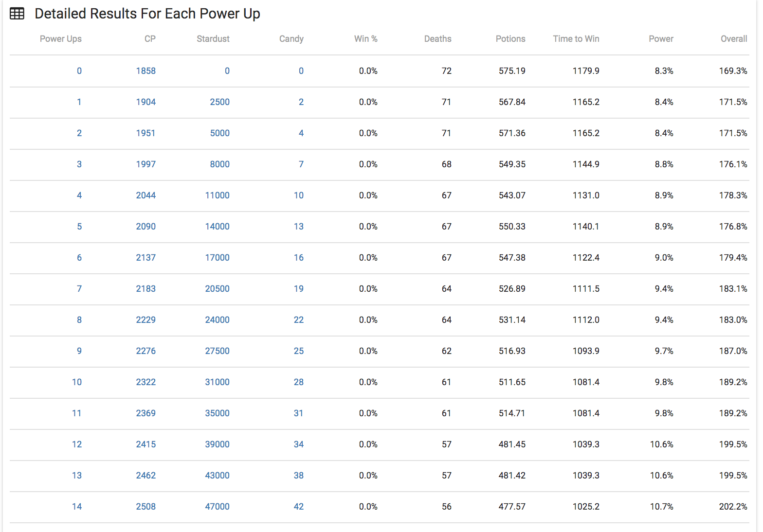Click the table grid icon beside the heading

click(17, 14)
